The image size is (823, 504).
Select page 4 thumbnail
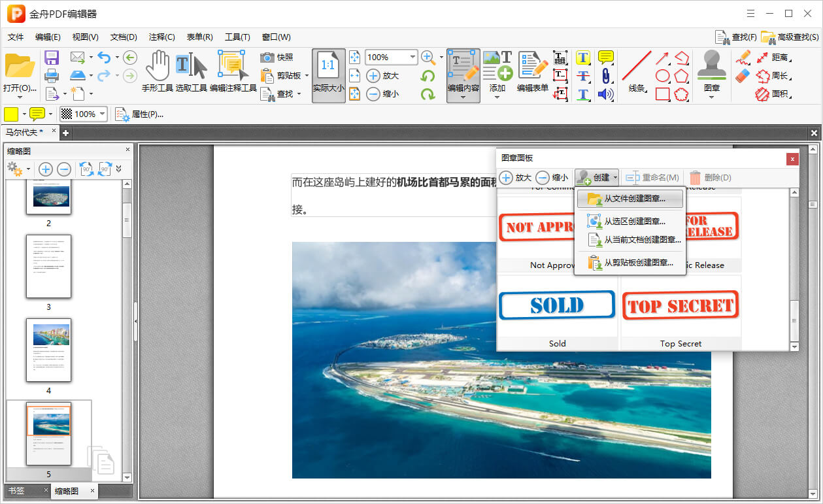[48, 350]
